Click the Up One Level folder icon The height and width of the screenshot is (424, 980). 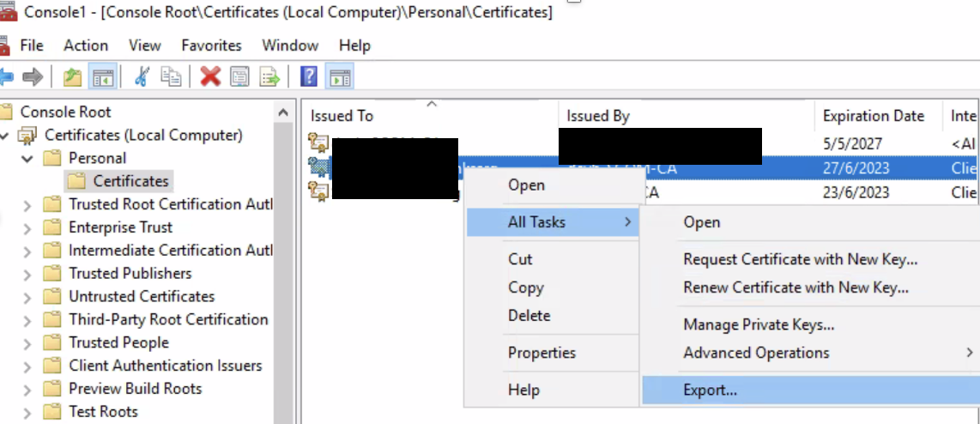point(73,77)
